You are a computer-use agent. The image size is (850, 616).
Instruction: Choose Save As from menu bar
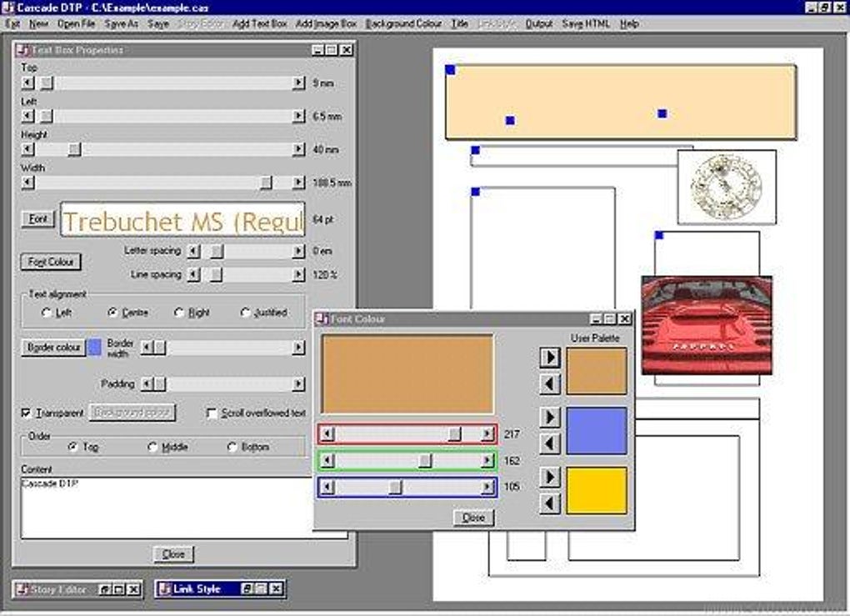[x=122, y=24]
